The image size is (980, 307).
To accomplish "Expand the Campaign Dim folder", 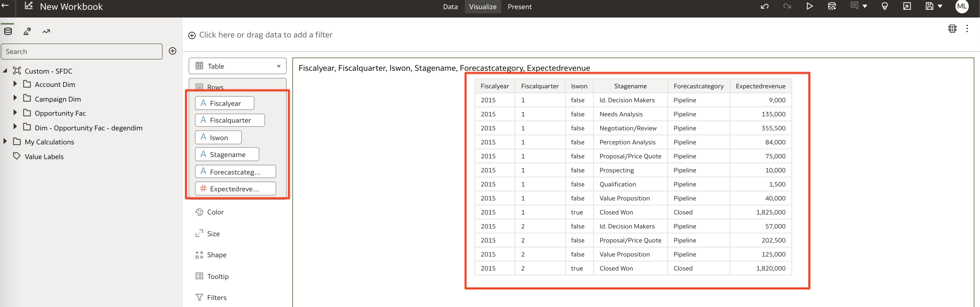I will [x=15, y=98].
